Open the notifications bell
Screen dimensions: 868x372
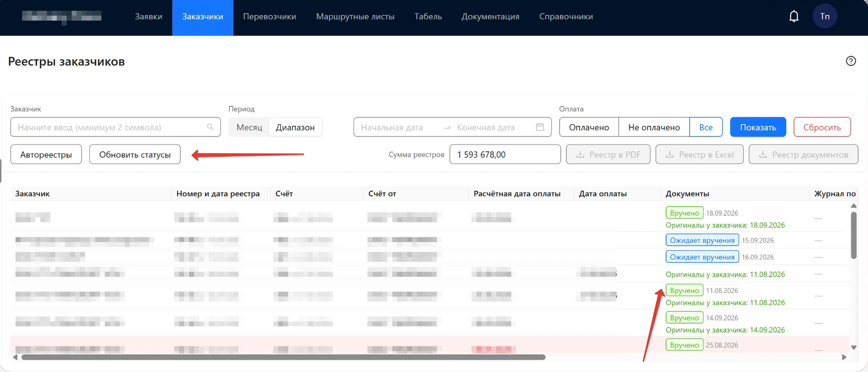(793, 16)
